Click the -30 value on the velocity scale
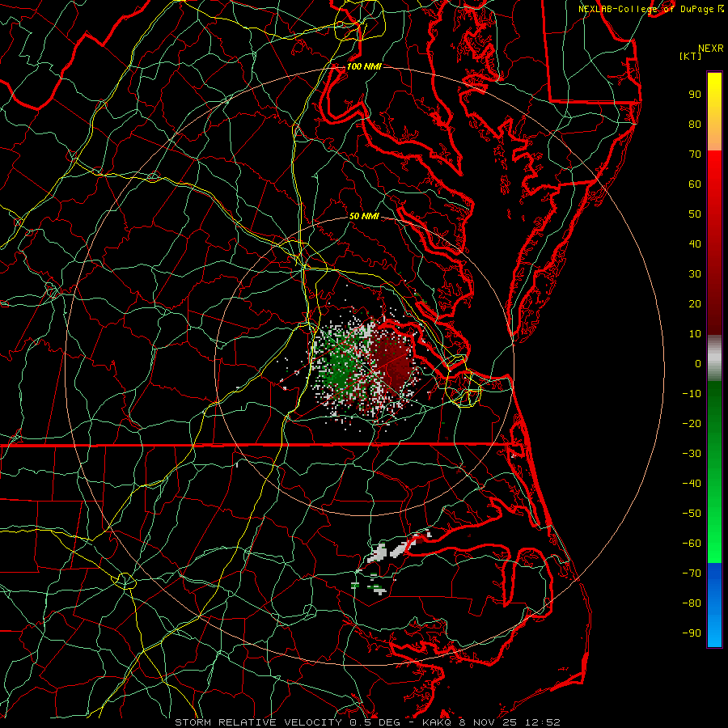Viewport: 728px width, 728px height. [692, 454]
